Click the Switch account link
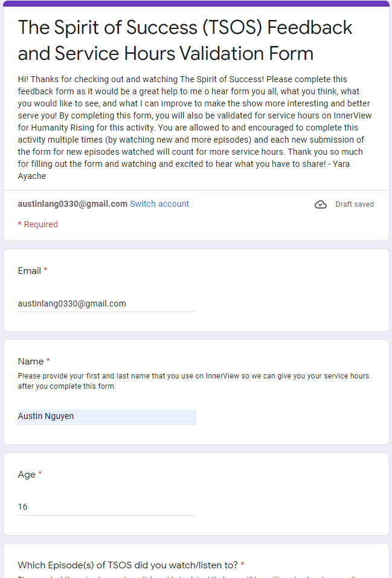392x578 pixels. click(x=159, y=204)
